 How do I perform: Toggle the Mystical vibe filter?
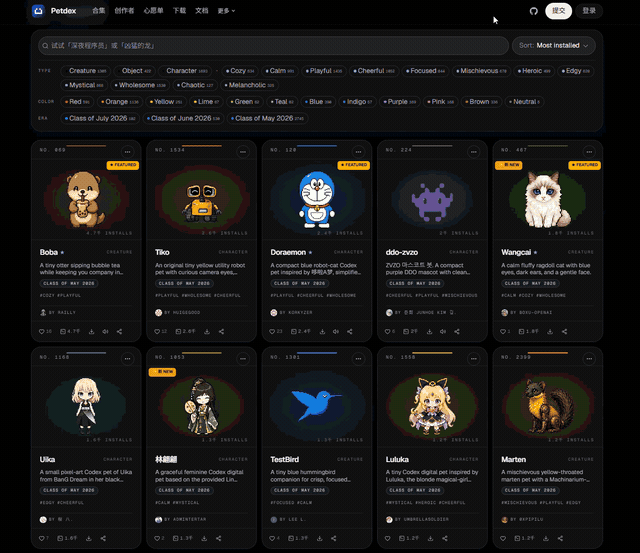tap(84, 85)
